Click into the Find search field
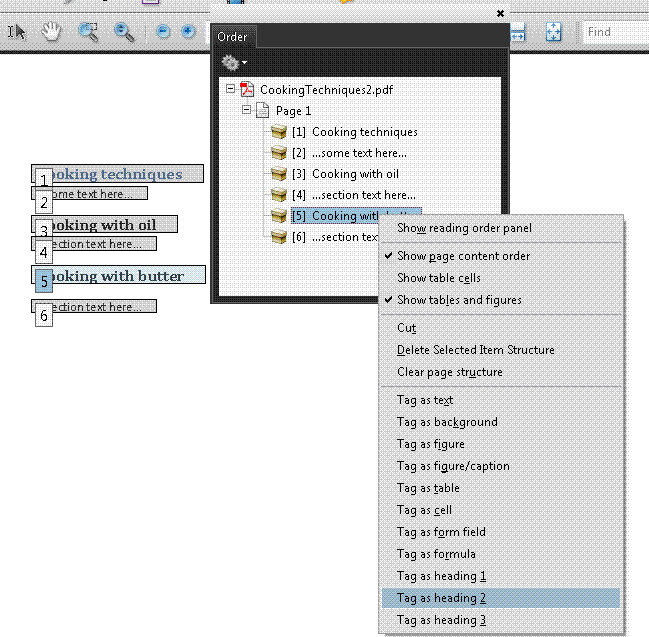Viewport: 649px width, 637px height. coord(614,32)
